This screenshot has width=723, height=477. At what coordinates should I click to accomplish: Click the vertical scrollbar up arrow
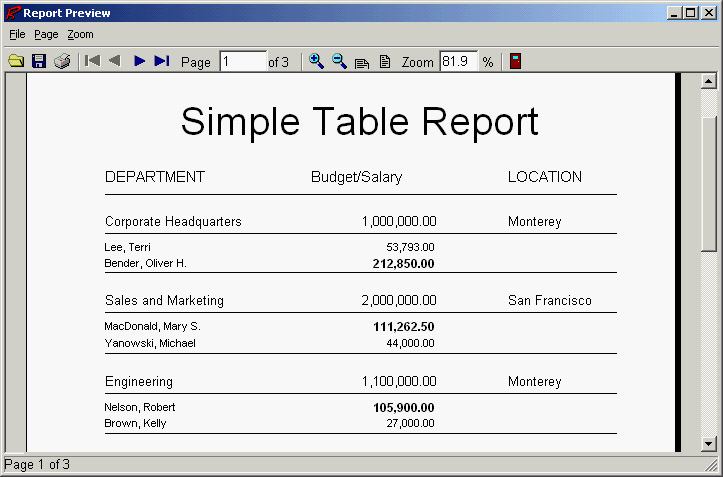tap(709, 82)
